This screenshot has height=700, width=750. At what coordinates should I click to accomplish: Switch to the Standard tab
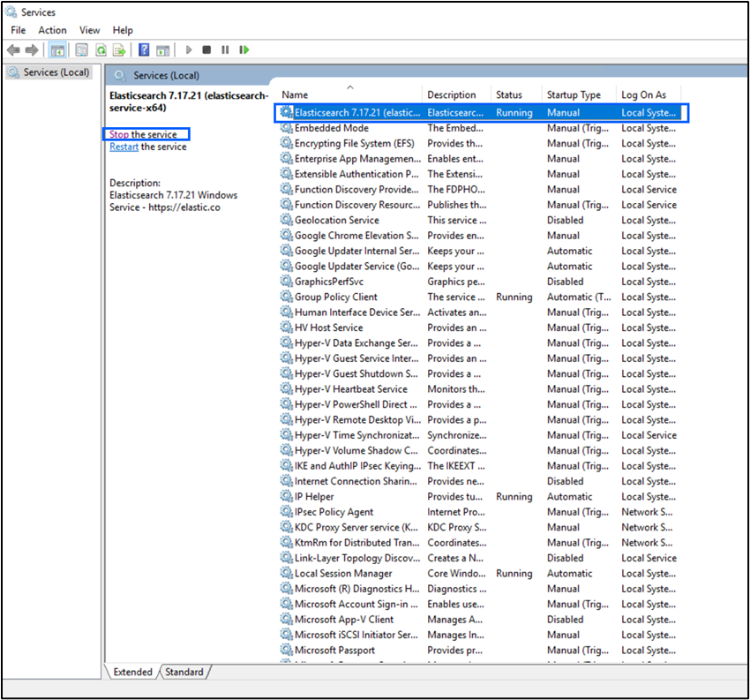pos(184,672)
